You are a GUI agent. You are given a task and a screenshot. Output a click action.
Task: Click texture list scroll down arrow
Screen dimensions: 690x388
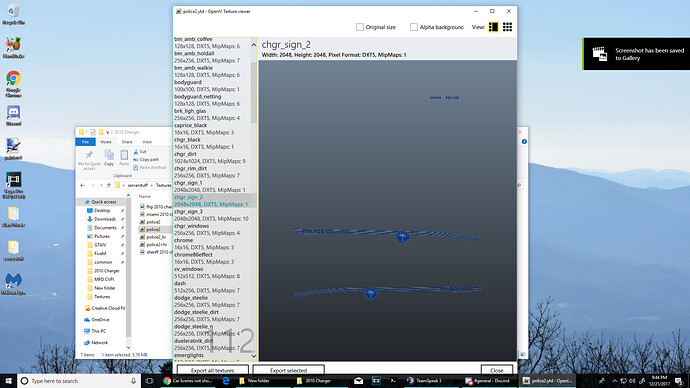point(253,356)
